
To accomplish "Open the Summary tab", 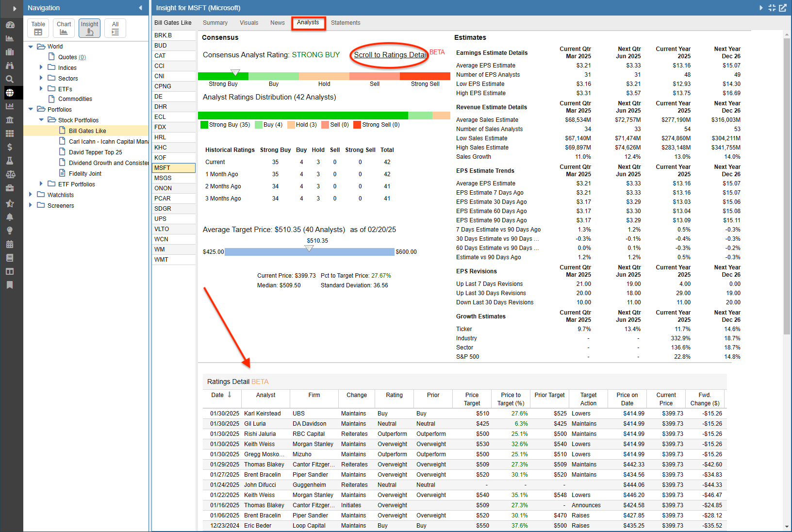I will click(215, 23).
